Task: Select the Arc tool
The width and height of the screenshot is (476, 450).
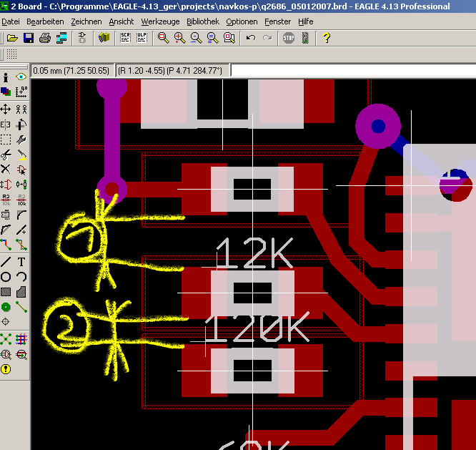Action: tap(21, 277)
